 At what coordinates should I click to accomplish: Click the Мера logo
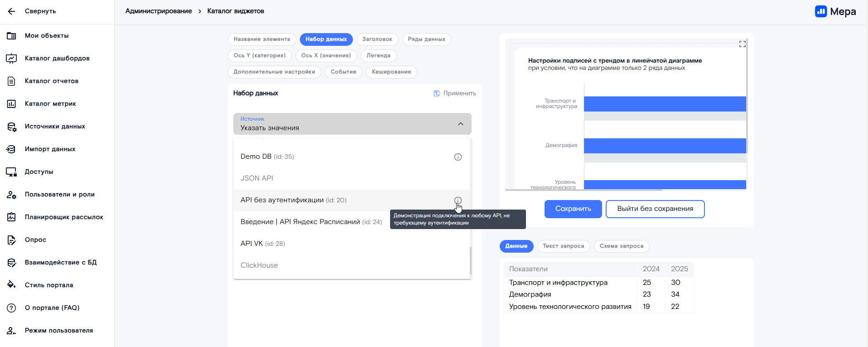click(x=835, y=12)
